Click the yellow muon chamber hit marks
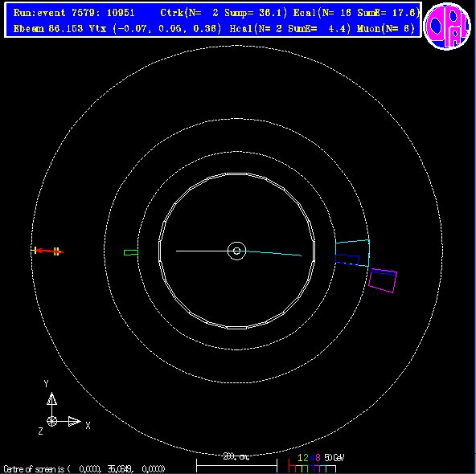 [56, 251]
